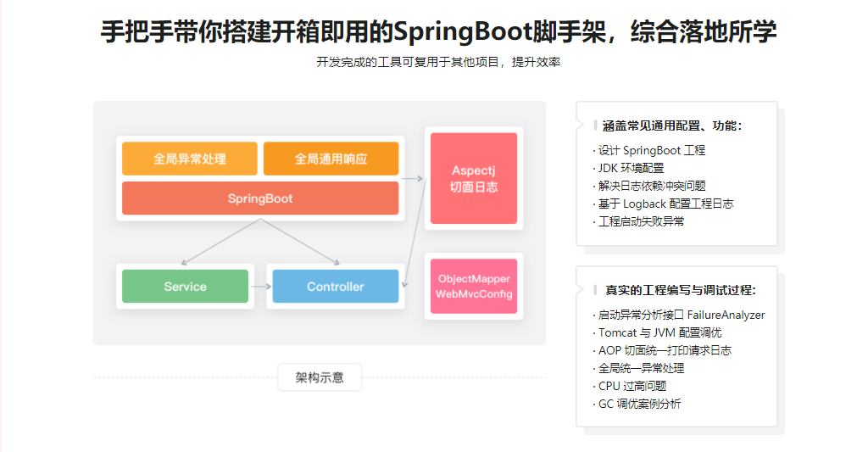
Task: Click the 涵盖常见通用配置、功能 heading
Action: click(672, 126)
